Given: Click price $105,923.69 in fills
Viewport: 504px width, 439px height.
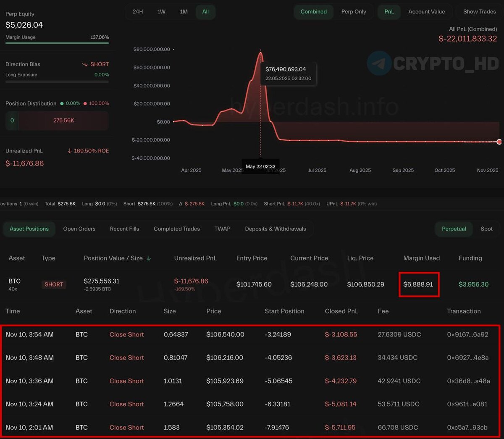Looking at the screenshot, I should point(225,381).
